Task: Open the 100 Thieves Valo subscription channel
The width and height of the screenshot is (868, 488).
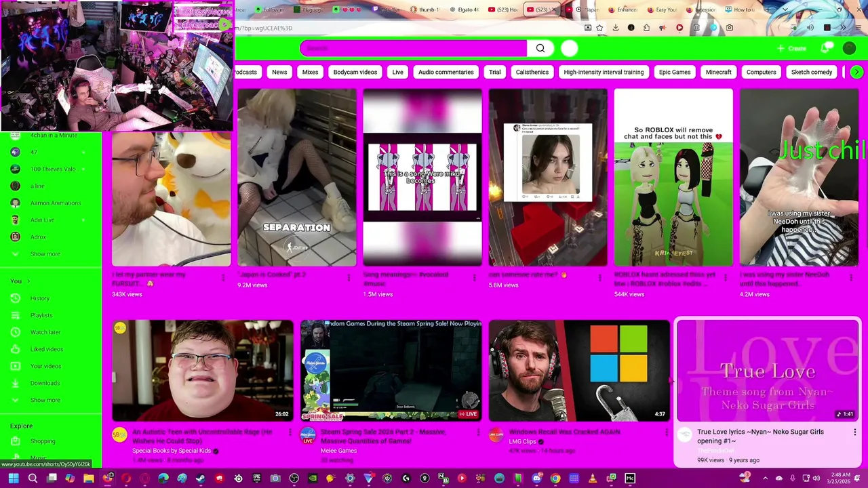Action: (x=53, y=169)
